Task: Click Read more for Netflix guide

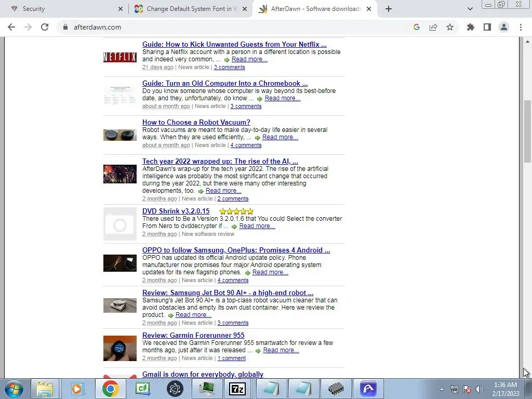Action: click(x=249, y=59)
